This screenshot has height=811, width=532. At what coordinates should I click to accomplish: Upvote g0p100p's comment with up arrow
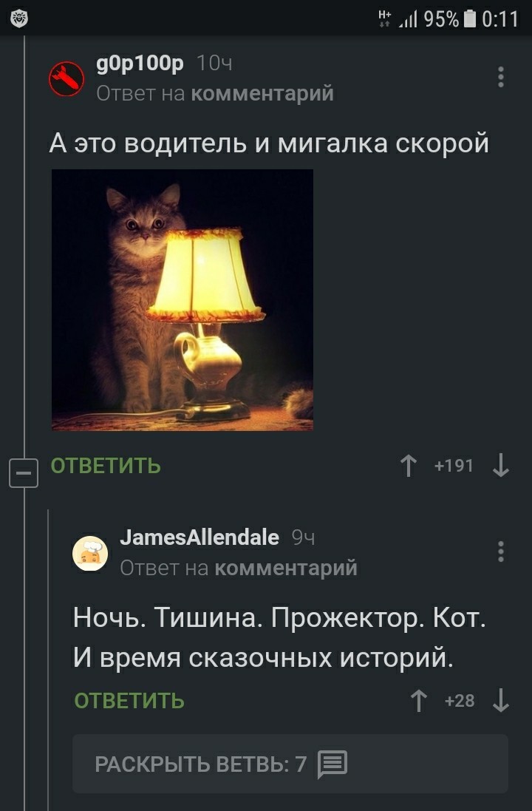click(409, 466)
